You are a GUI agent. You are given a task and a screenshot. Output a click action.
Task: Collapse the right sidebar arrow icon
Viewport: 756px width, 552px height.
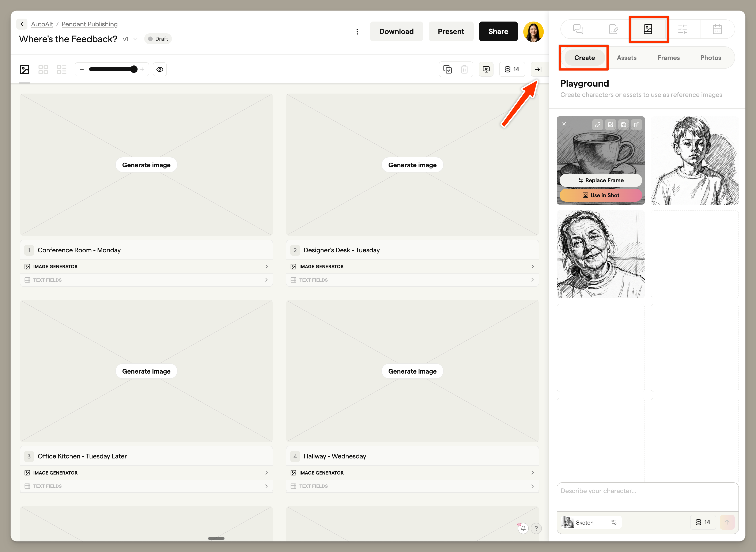pyautogui.click(x=538, y=69)
